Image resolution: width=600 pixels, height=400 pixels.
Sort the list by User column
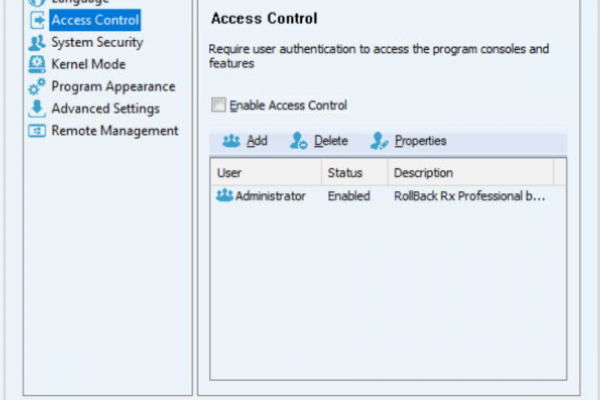pos(266,173)
